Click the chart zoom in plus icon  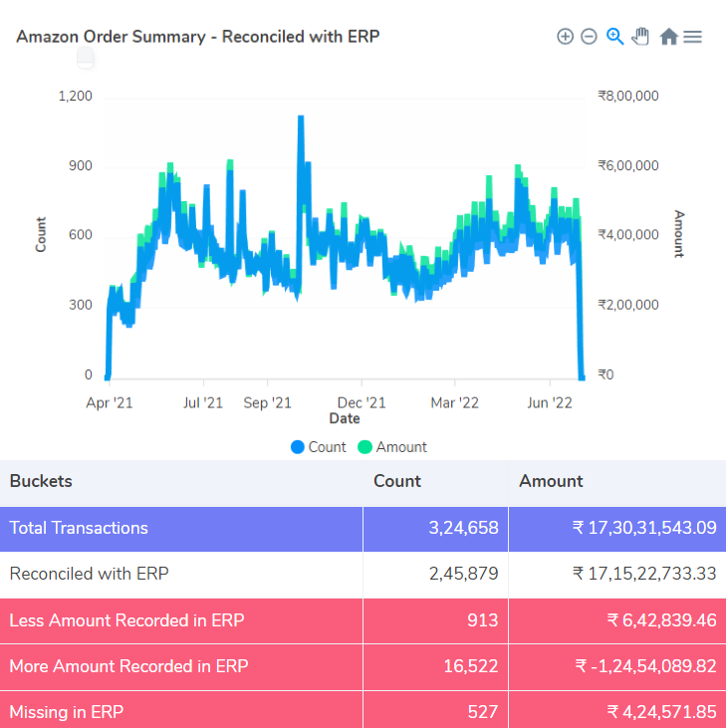(x=565, y=36)
